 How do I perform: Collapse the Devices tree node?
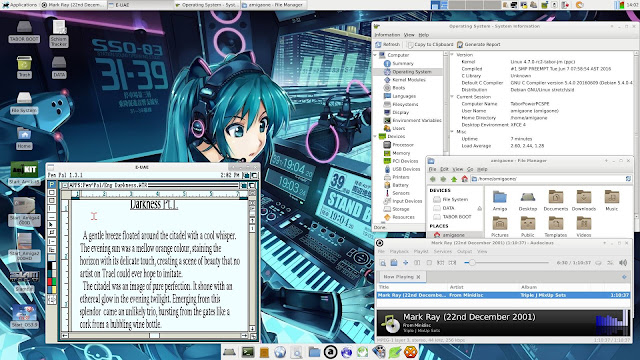tap(376, 136)
